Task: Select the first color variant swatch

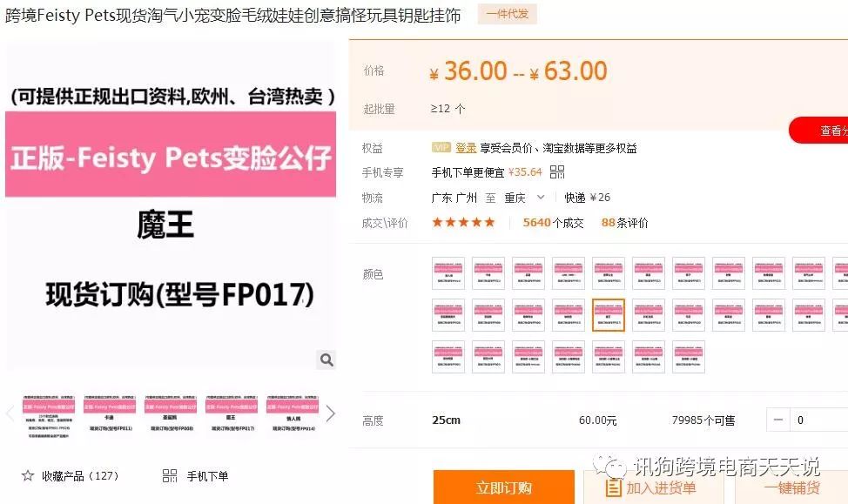Action: tap(448, 273)
